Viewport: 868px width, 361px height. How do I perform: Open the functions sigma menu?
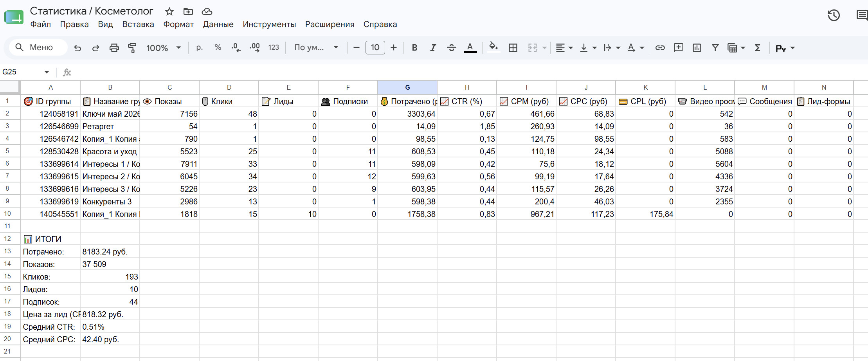point(758,48)
